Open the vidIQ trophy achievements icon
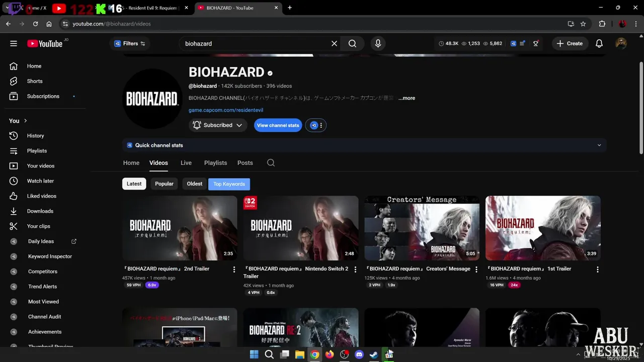The height and width of the screenshot is (362, 644). click(x=536, y=44)
